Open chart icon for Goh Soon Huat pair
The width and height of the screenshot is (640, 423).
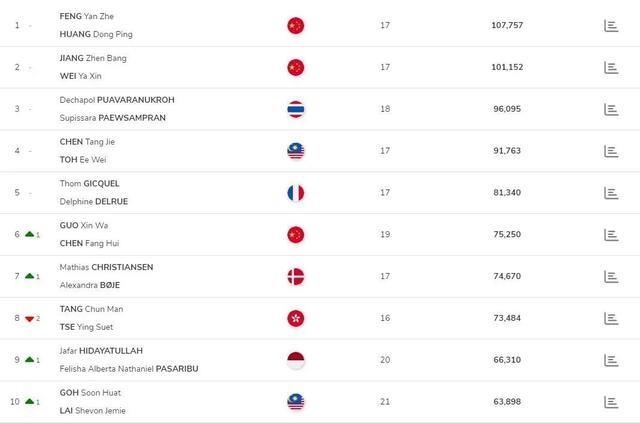611,401
